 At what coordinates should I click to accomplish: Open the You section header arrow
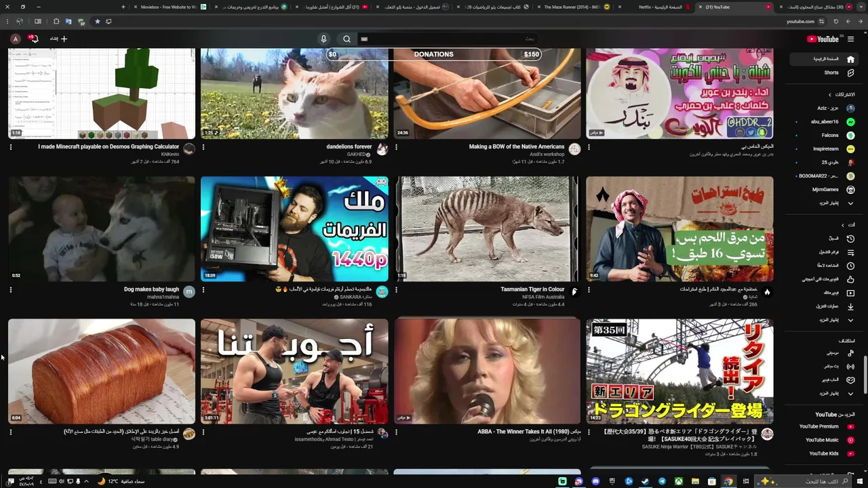(x=843, y=225)
